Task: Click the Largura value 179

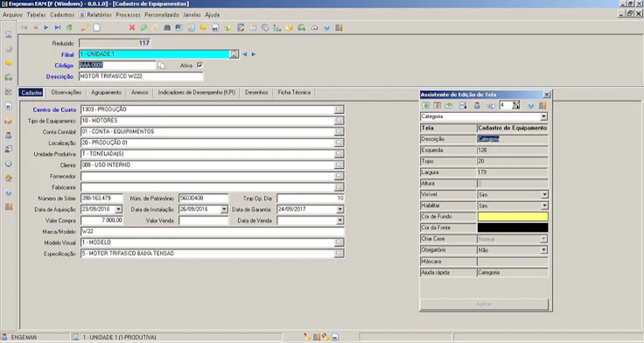Action: pos(513,172)
